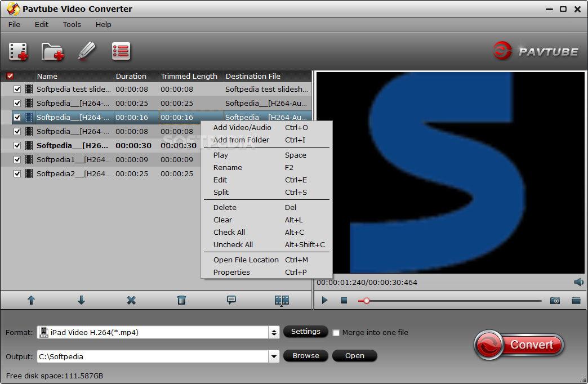This screenshot has width=588, height=384.
Task: Select Split in the context menu
Action: [266, 192]
